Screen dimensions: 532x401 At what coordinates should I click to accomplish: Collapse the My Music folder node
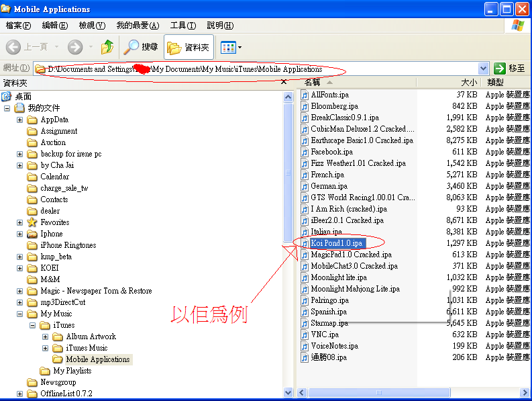coord(20,314)
